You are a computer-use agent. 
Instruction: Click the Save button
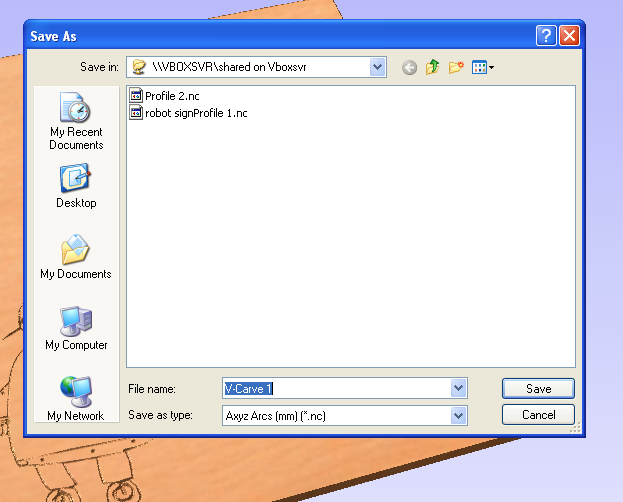tap(538, 388)
